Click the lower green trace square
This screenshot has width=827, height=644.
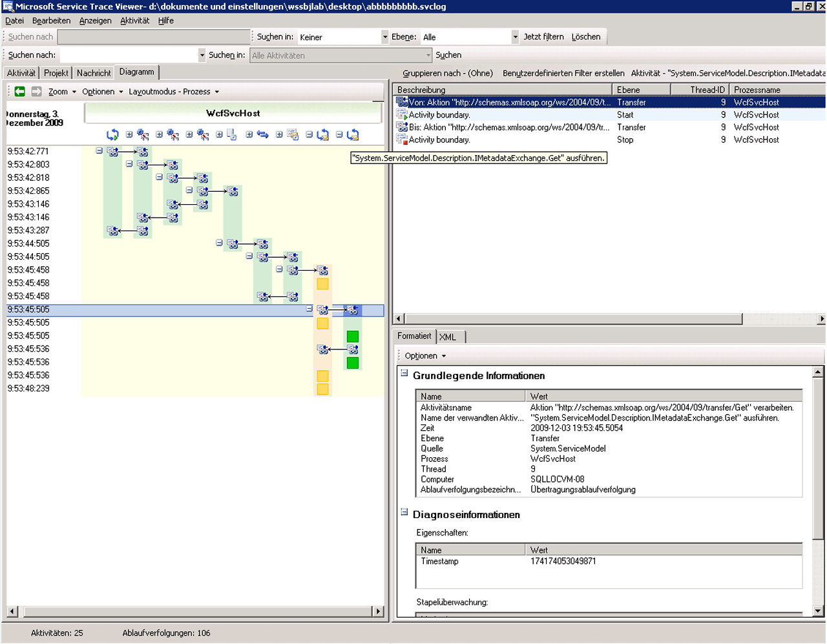point(352,362)
